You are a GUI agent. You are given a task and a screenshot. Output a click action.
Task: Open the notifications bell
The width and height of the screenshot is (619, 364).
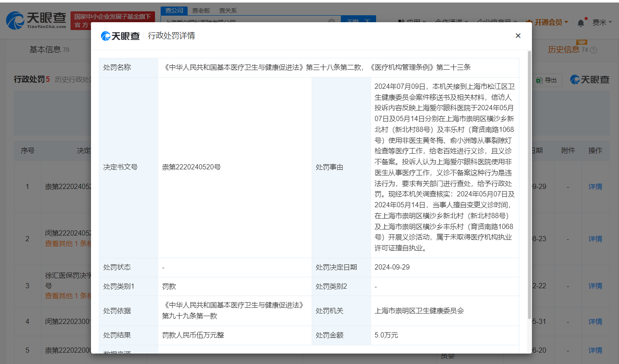[x=581, y=22]
